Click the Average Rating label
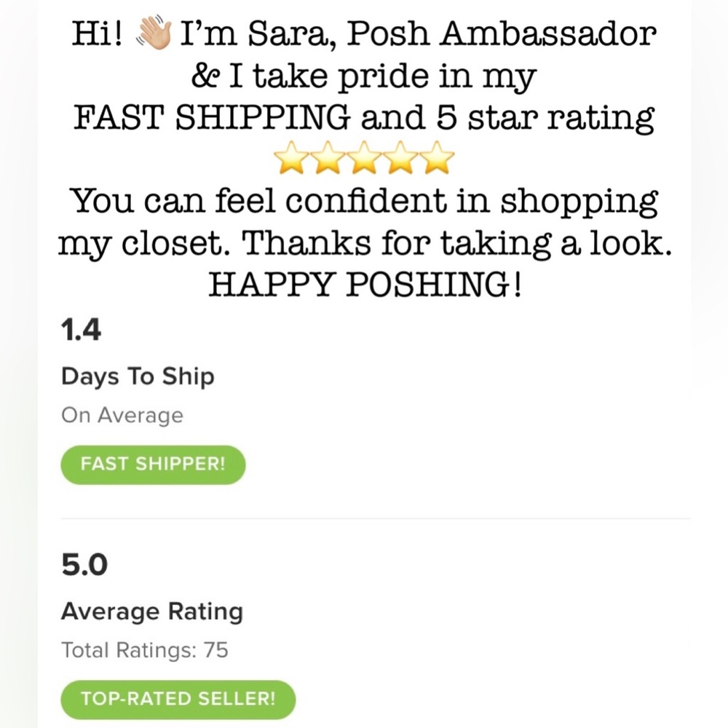The image size is (728, 728). point(152,612)
